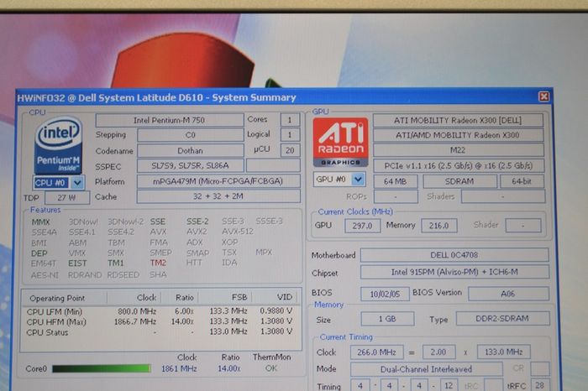The width and height of the screenshot is (588, 391).
Task: Click the Chipset field Intel 915PM
Action: (x=455, y=272)
